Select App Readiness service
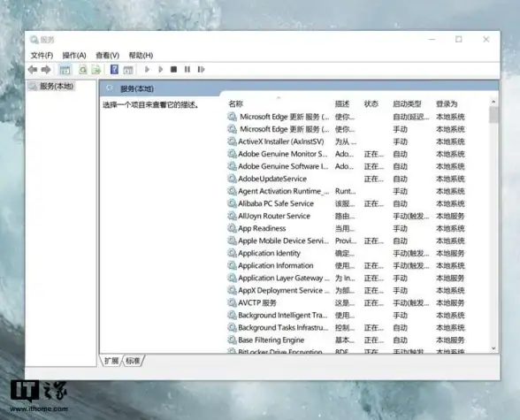The image size is (520, 420). pyautogui.click(x=346, y=228)
